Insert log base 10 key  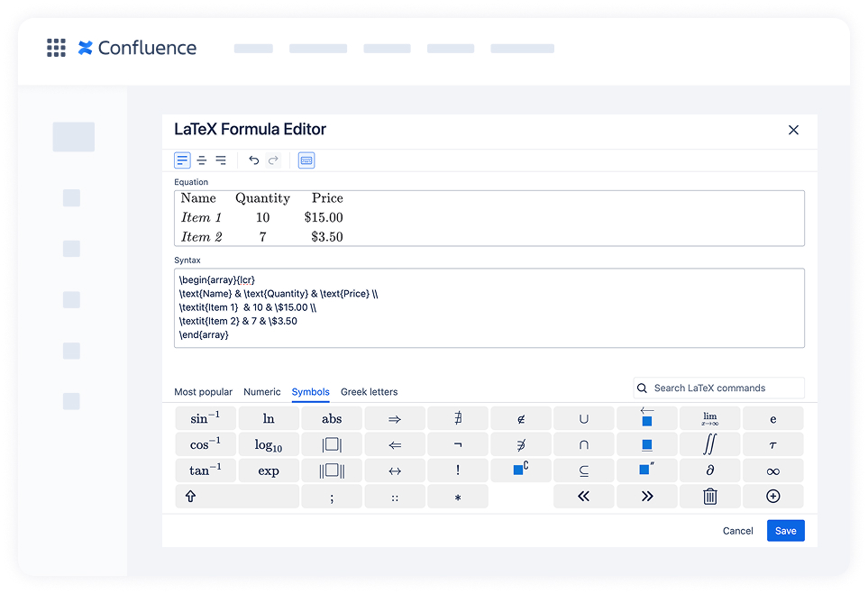pos(269,444)
